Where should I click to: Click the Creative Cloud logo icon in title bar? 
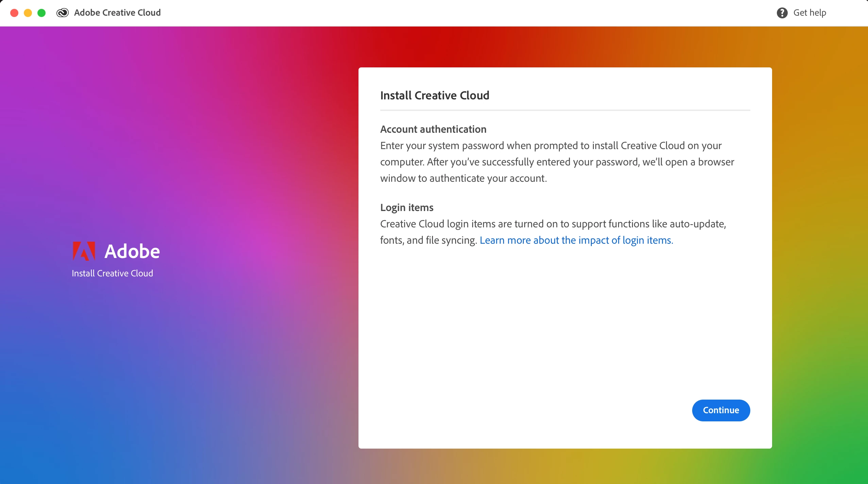click(x=63, y=13)
